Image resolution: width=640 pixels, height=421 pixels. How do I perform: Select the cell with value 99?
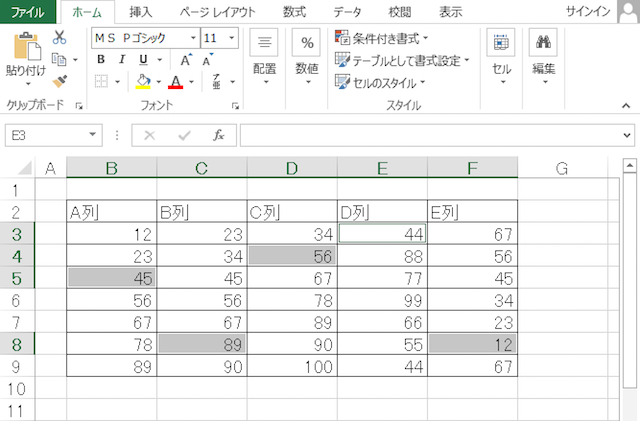(x=382, y=301)
